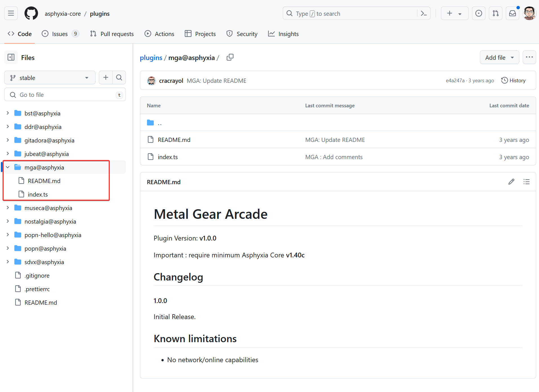
Task: Open cracrayol's avatar in commit bar
Action: (152, 81)
